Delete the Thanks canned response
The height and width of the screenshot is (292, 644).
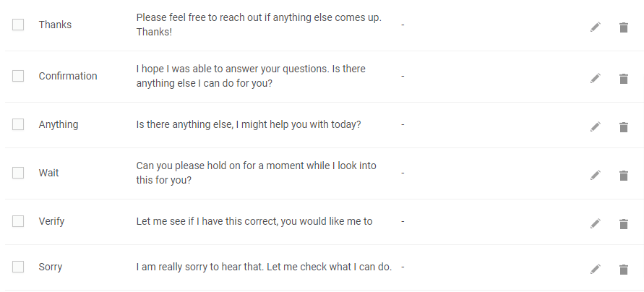point(624,27)
